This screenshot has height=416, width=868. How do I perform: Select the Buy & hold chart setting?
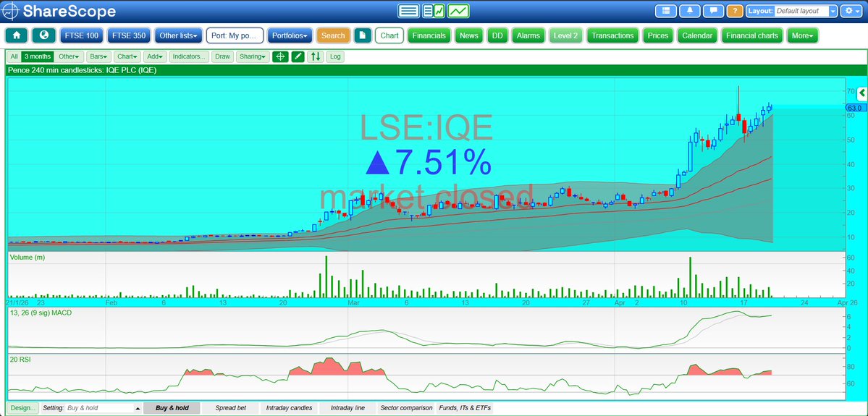click(172, 408)
